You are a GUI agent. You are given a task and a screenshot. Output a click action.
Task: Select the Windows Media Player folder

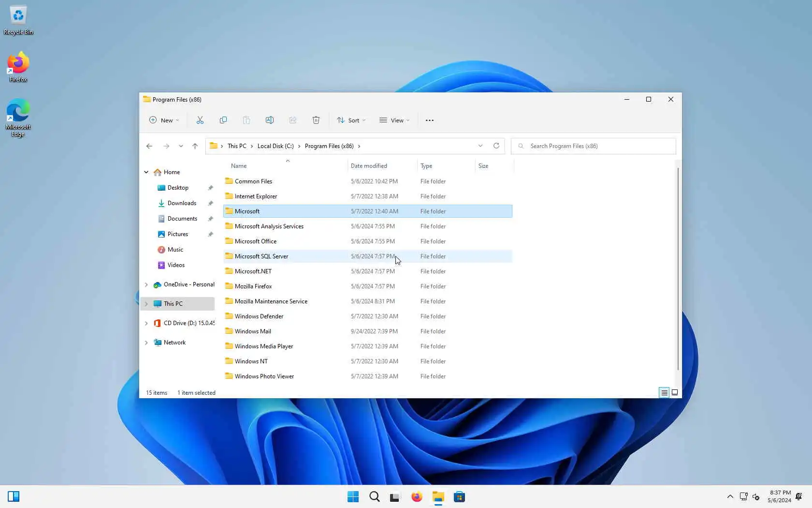368,346
